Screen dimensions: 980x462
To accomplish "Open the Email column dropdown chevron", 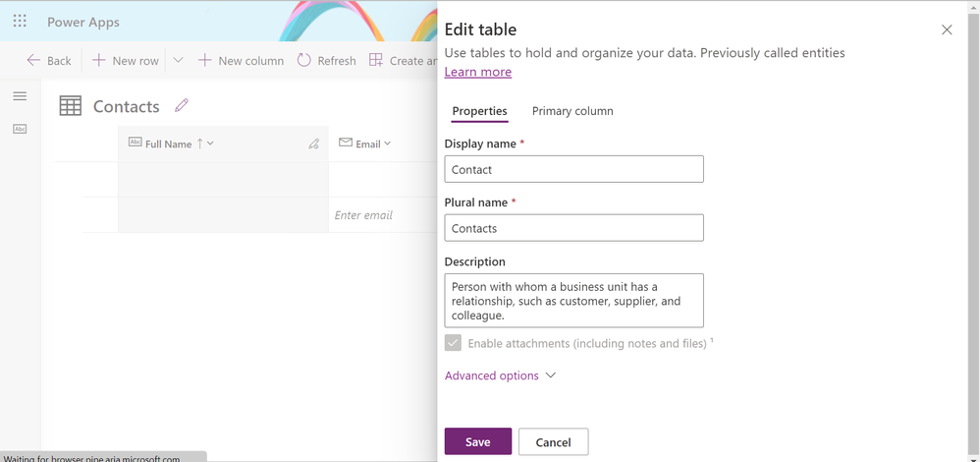I will coord(388,144).
